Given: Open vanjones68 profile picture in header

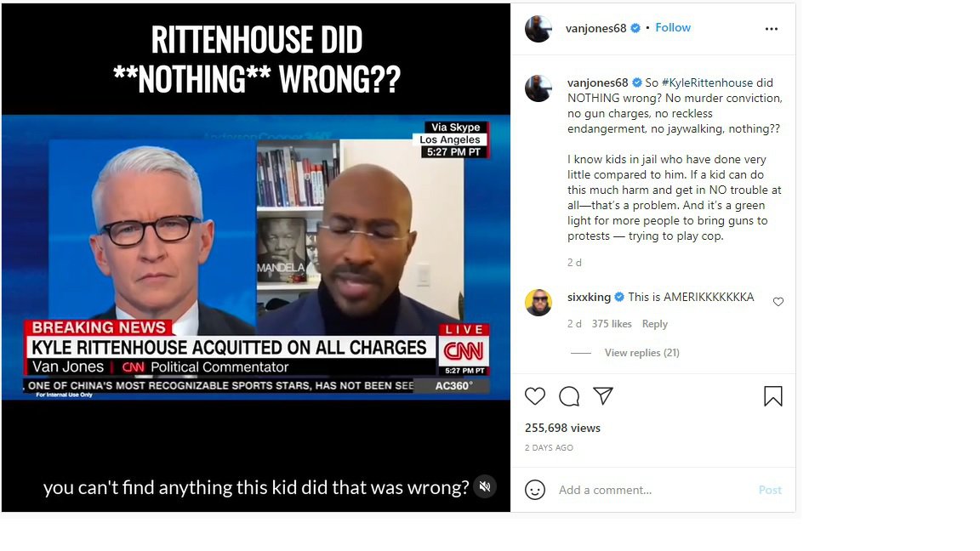Looking at the screenshot, I should coord(538,29).
